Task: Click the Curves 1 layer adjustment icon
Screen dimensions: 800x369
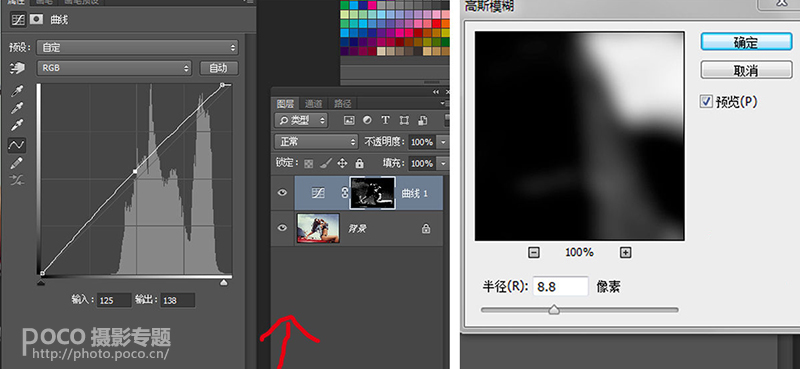Action: pos(318,193)
